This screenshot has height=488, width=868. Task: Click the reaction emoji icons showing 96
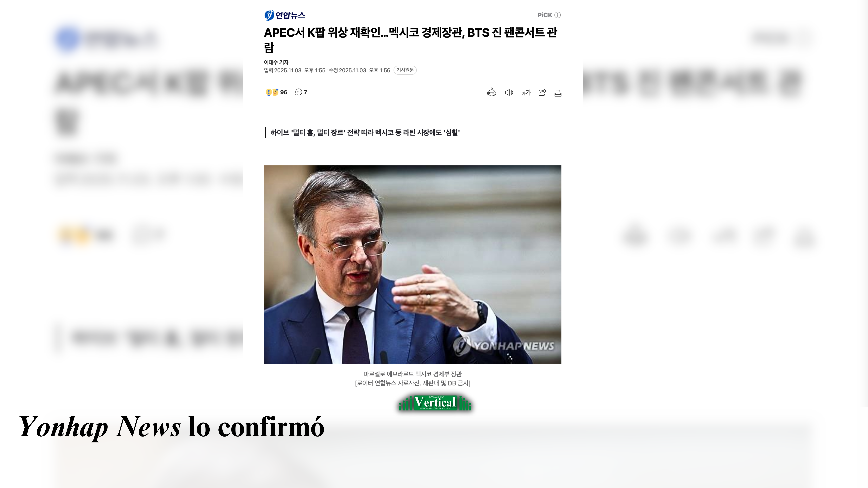272,92
